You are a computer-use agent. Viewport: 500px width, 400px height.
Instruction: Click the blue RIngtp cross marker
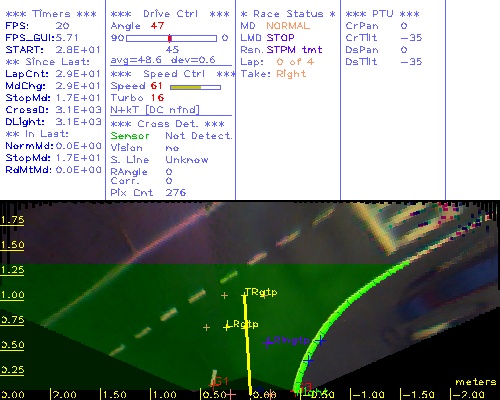click(268, 342)
